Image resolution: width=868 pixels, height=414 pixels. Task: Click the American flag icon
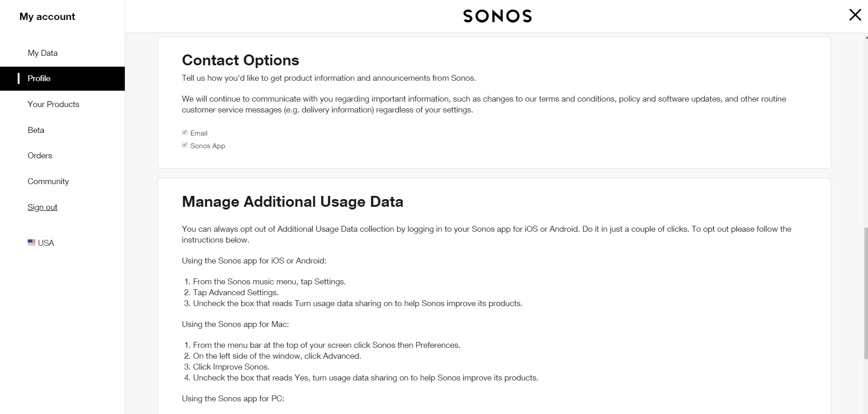(x=31, y=243)
